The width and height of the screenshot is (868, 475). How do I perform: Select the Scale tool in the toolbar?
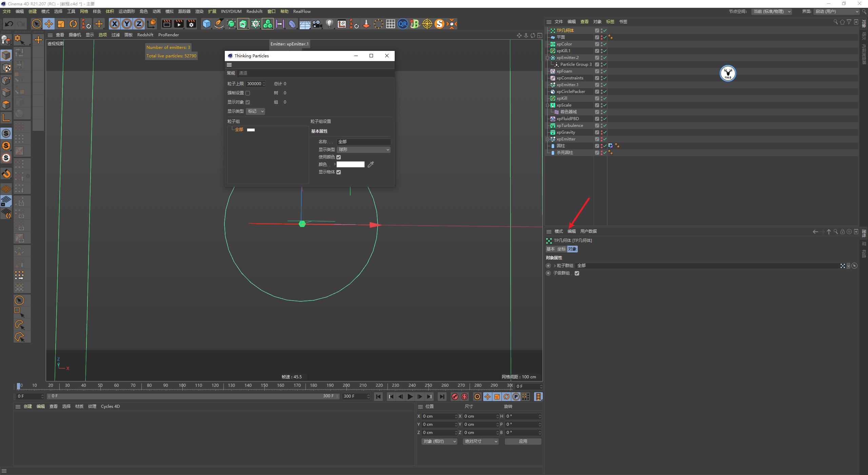(x=61, y=24)
